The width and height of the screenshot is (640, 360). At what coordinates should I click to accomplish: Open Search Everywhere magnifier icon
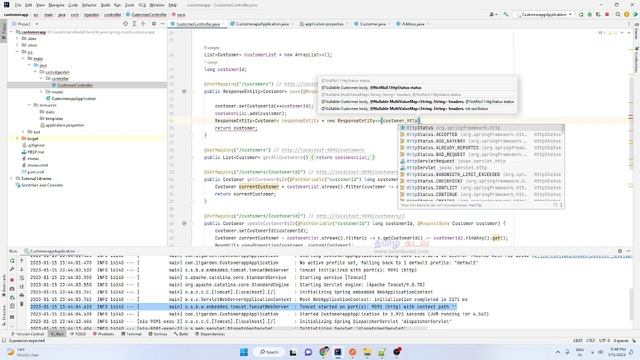[618, 14]
